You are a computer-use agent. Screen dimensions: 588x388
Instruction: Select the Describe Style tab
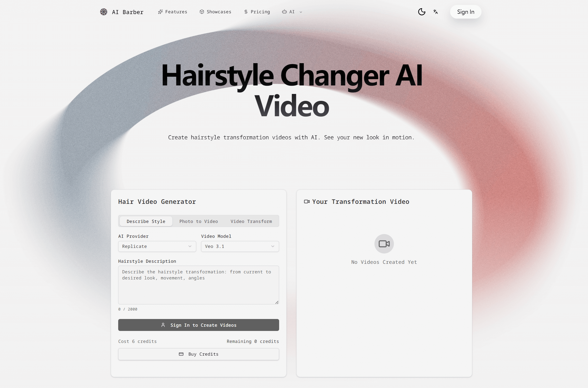(x=146, y=221)
